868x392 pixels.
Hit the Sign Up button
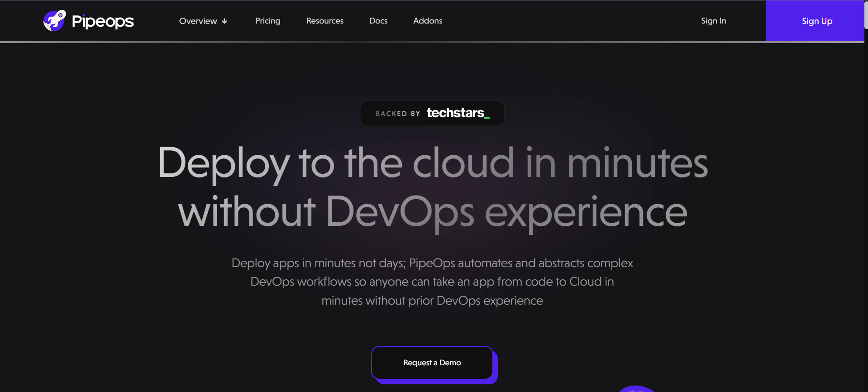[x=815, y=21]
